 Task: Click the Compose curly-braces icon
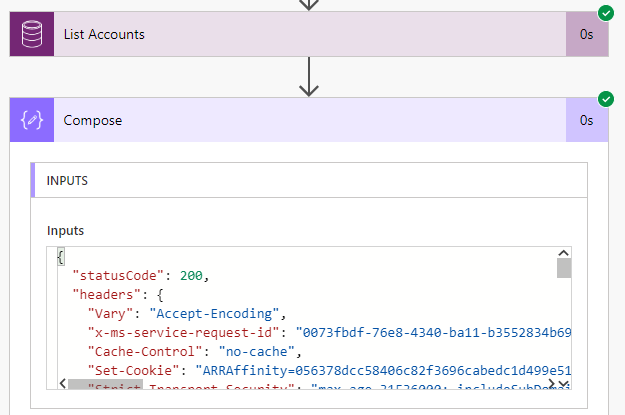tap(32, 120)
